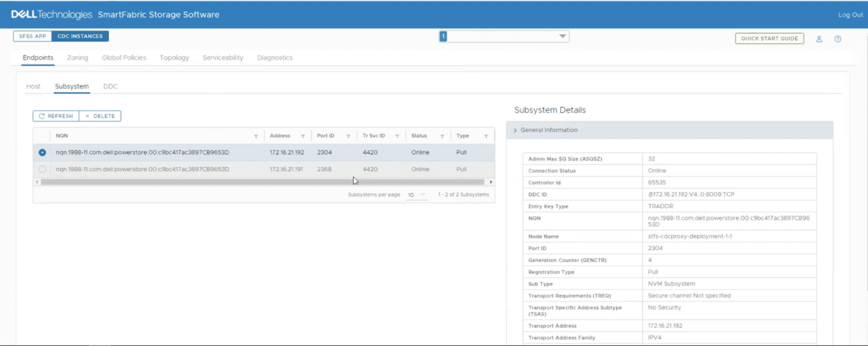Click the Admin Max SQ Size value 32
Screen dimensions: 868x346
click(x=651, y=159)
